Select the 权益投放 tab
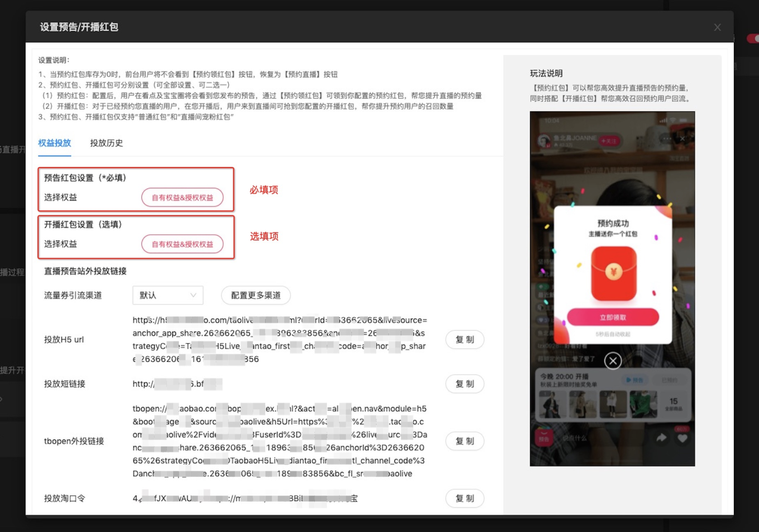Image resolution: width=759 pixels, height=532 pixels. point(54,143)
